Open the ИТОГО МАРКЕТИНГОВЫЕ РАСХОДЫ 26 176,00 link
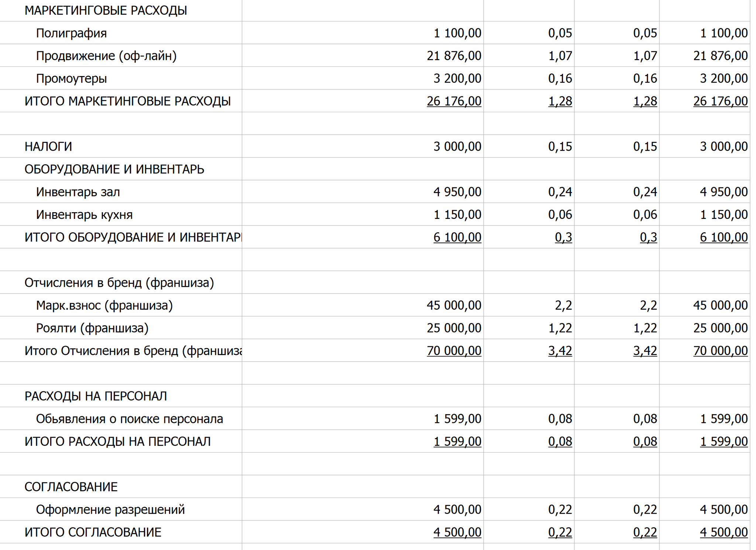This screenshot has height=550, width=756. [454, 101]
